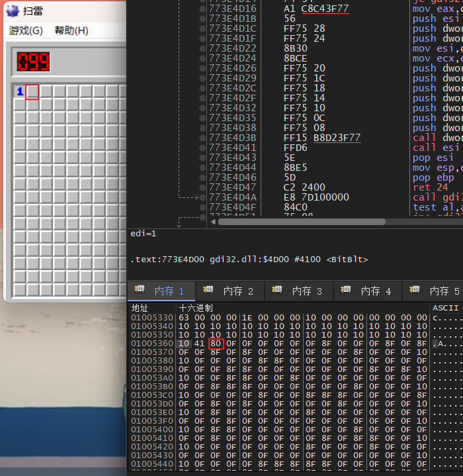Click the BitBlt symbol info line
Screen dimensions: 463x476
pos(249,260)
